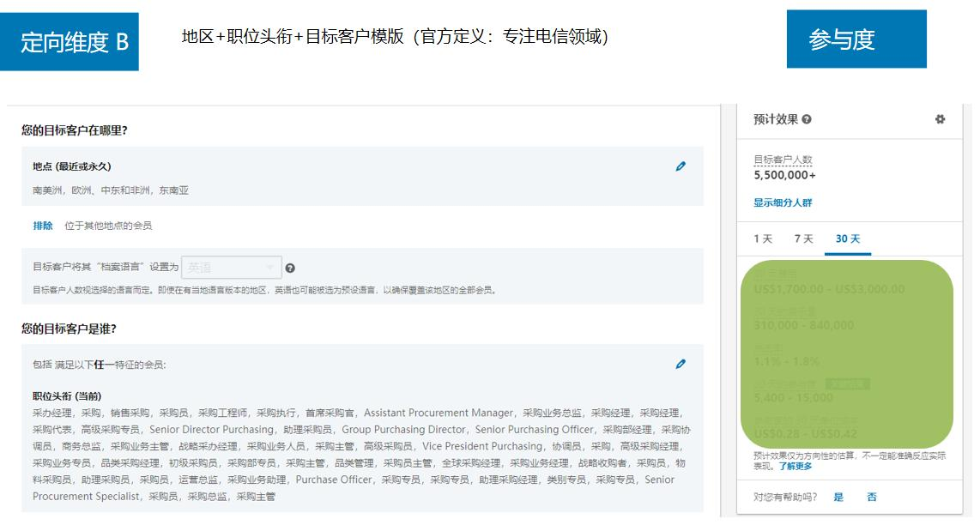Click 您的目标客户在哪里? heading

pos(75,130)
